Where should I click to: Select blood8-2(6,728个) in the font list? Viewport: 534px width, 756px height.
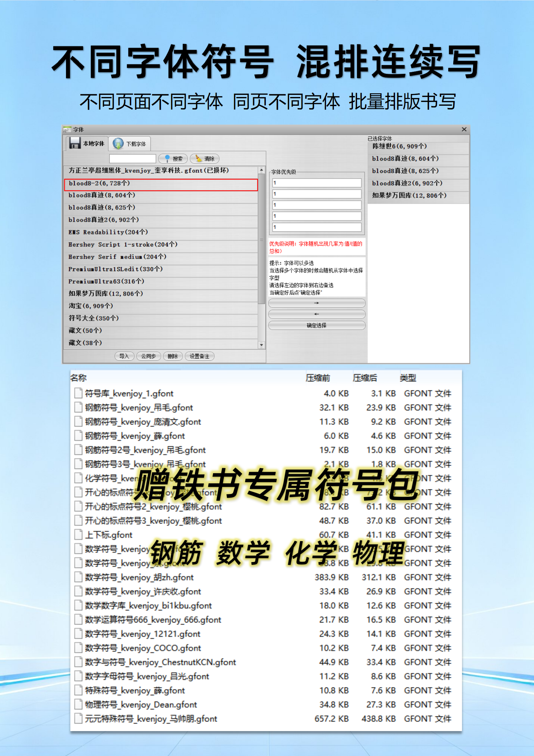(161, 185)
